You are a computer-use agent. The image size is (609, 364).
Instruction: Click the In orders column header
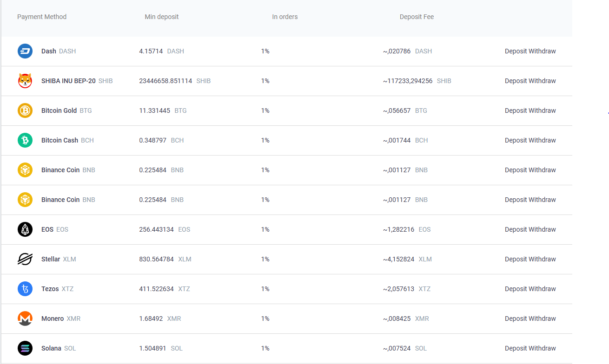(x=285, y=17)
